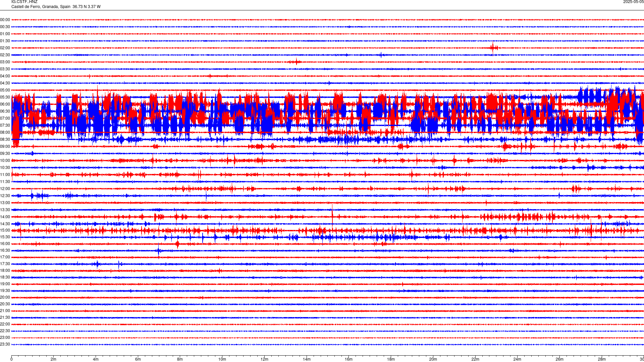The height and width of the screenshot is (362, 644).
Task: Click the station code IG.CSTF..HNZ
Action: point(24,2)
